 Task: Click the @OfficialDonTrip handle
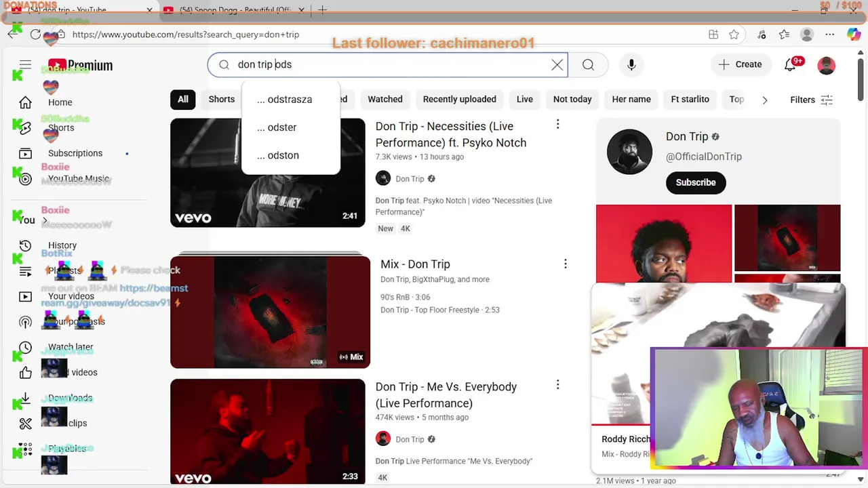[704, 157]
